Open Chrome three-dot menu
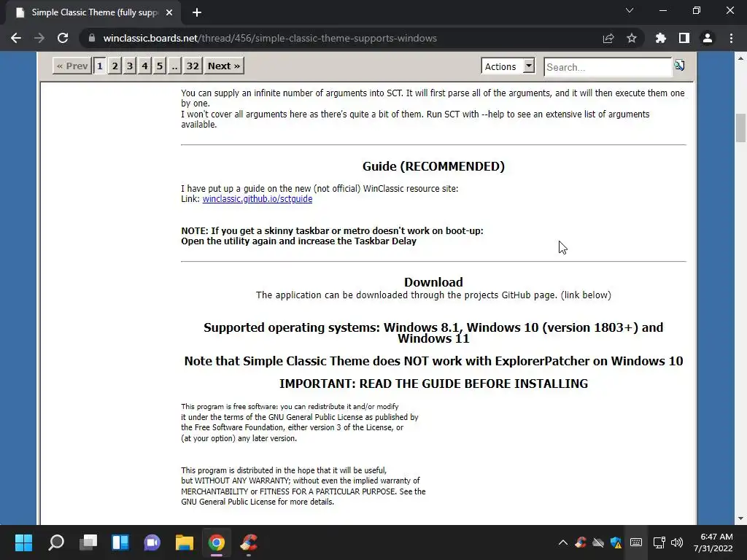The width and height of the screenshot is (747, 560). coord(731,38)
